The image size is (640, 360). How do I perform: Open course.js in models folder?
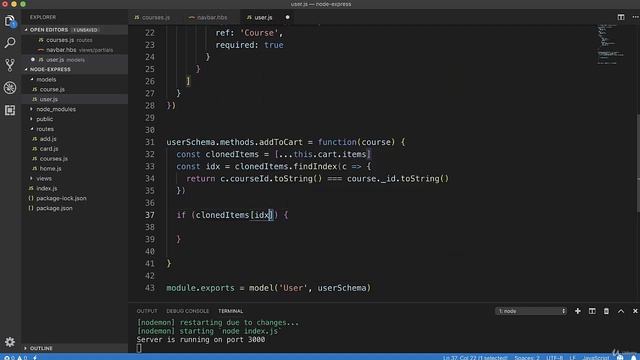pos(75,89)
